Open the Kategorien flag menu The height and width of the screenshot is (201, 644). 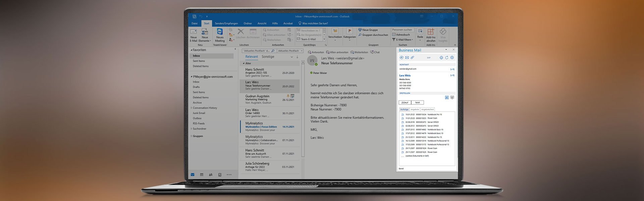point(349,35)
